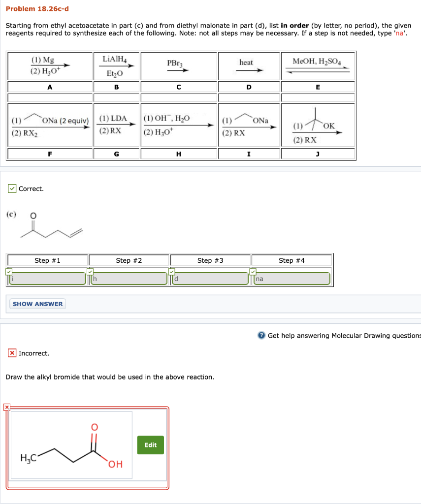Select the Step #3 answer box containing 'd'
This screenshot has height=504, width=421.
[x=210, y=279]
